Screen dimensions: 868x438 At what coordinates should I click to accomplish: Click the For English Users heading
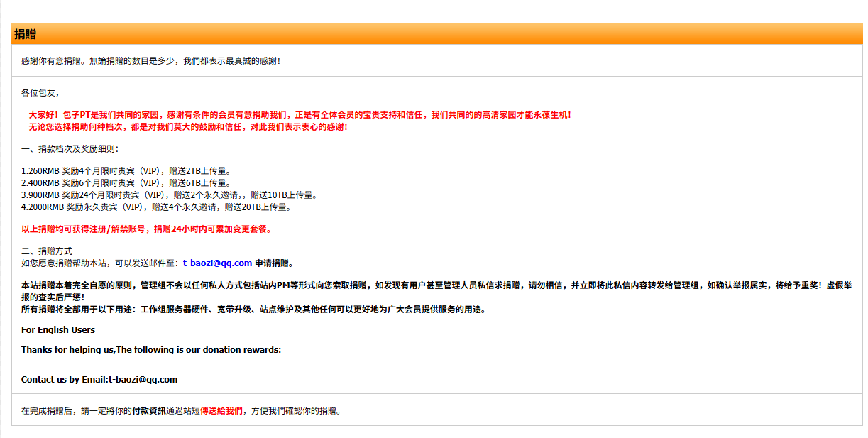58,329
